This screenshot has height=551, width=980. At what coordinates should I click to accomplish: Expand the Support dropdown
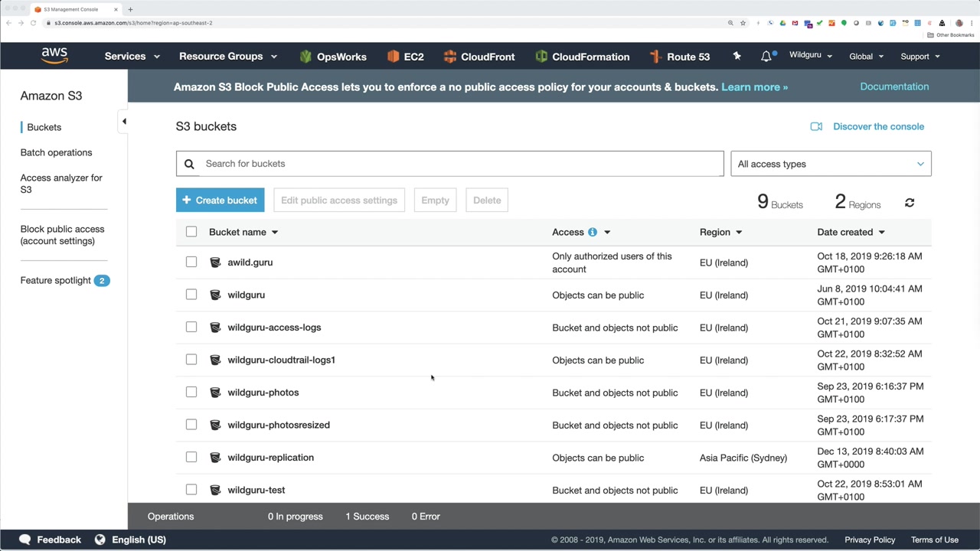(x=920, y=57)
